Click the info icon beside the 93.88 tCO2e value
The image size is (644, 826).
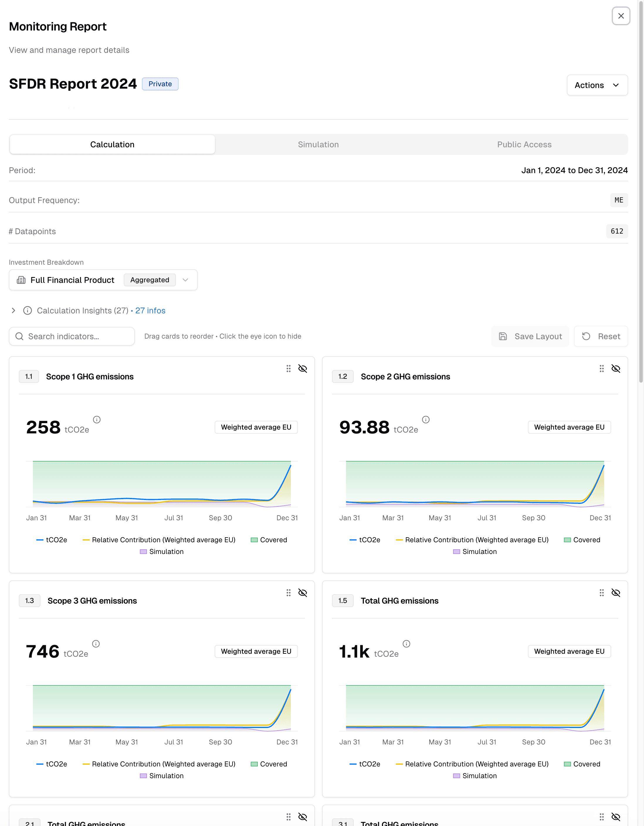point(426,419)
